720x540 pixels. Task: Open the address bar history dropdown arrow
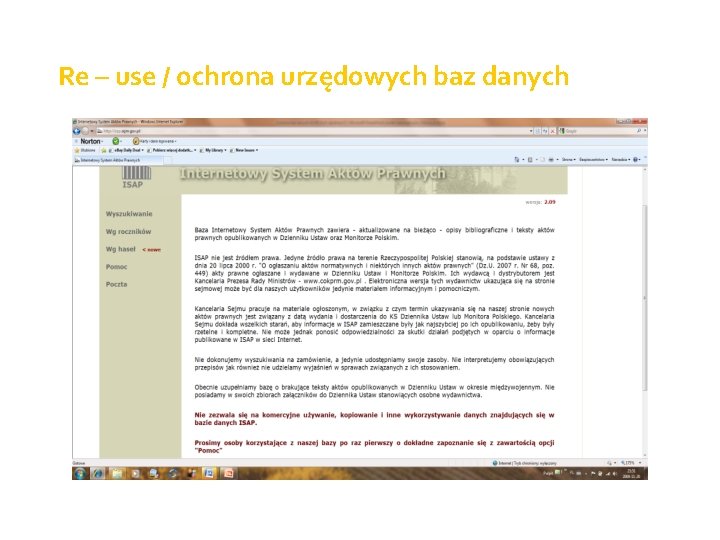pyautogui.click(x=531, y=131)
